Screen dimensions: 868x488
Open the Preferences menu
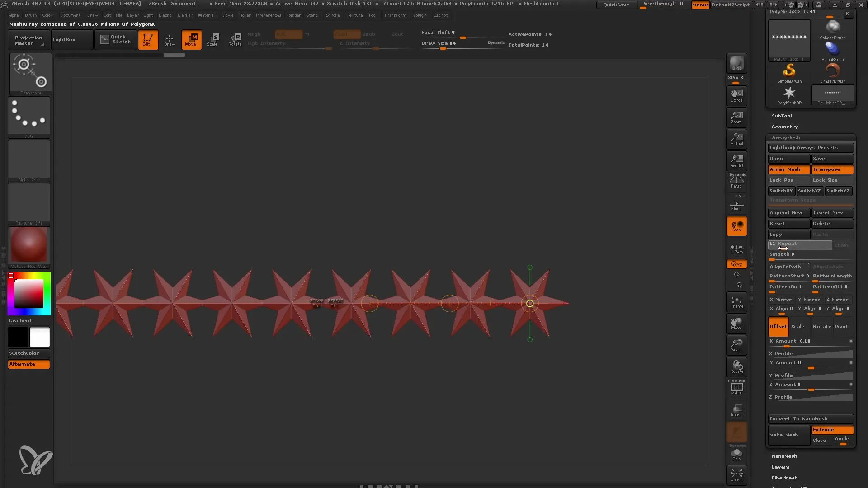(x=267, y=15)
